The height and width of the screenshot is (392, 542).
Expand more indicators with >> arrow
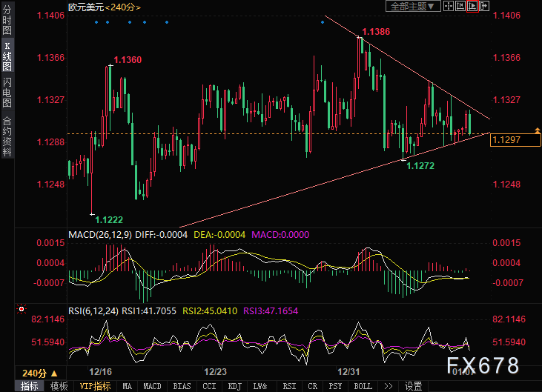click(389, 386)
